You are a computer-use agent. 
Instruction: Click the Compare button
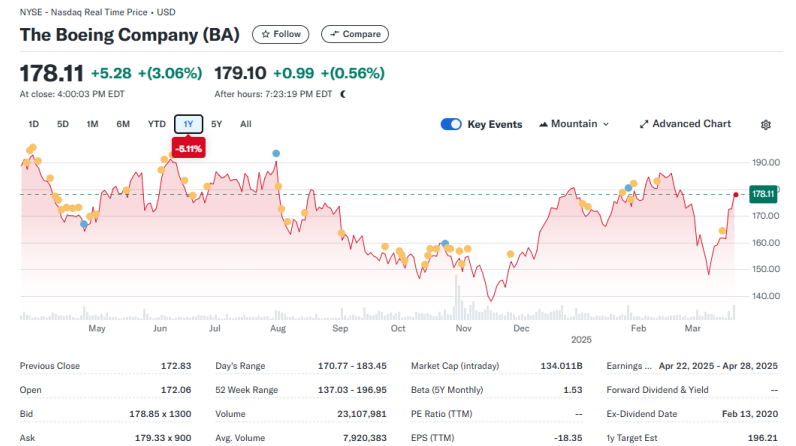(355, 34)
